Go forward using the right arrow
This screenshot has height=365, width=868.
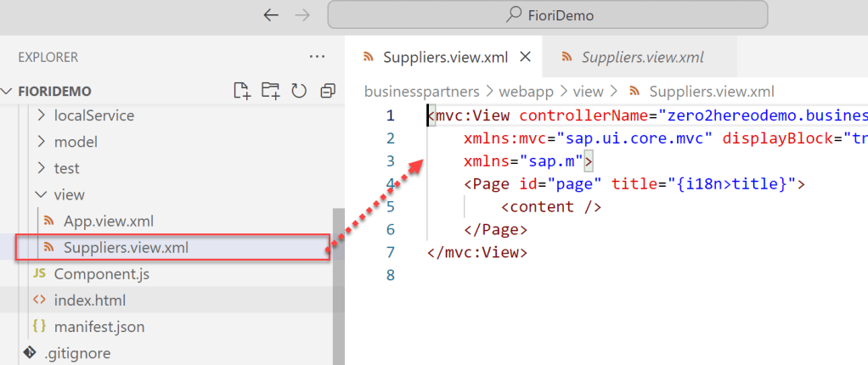303,14
